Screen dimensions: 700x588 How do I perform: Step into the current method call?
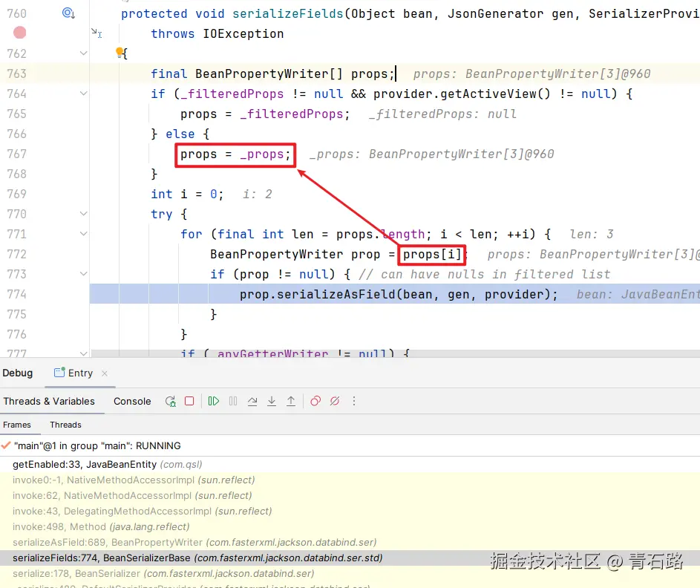click(272, 401)
